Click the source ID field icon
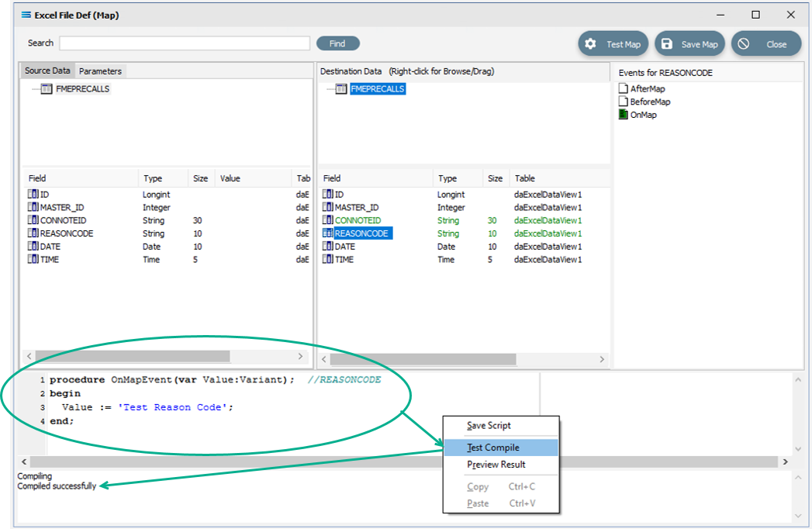Screen dimensions: 812x529 (x=33, y=194)
